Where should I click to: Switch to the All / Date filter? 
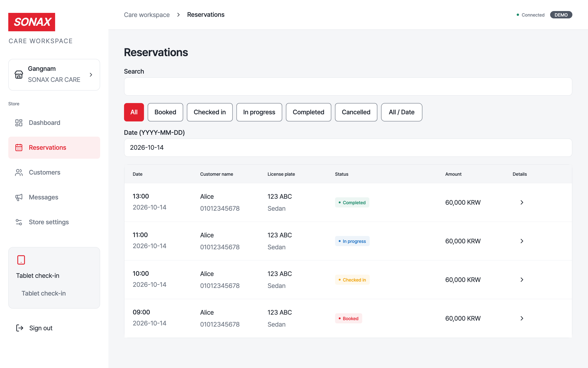pyautogui.click(x=401, y=112)
